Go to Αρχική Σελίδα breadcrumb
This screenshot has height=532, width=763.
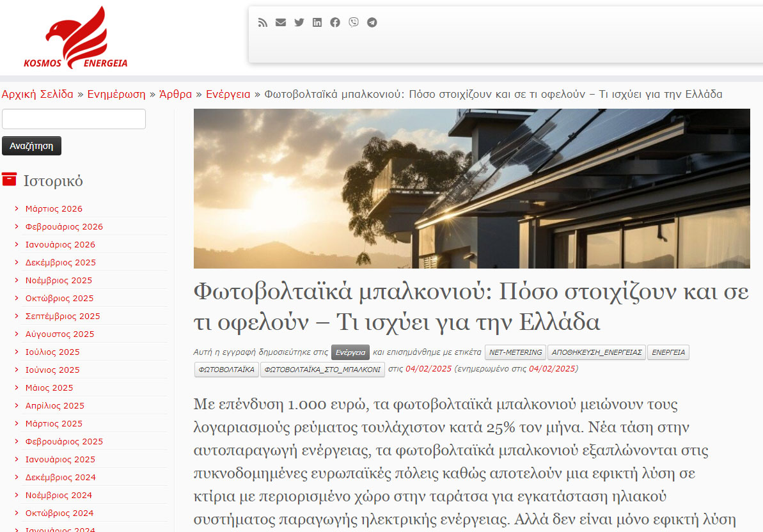[x=37, y=94]
